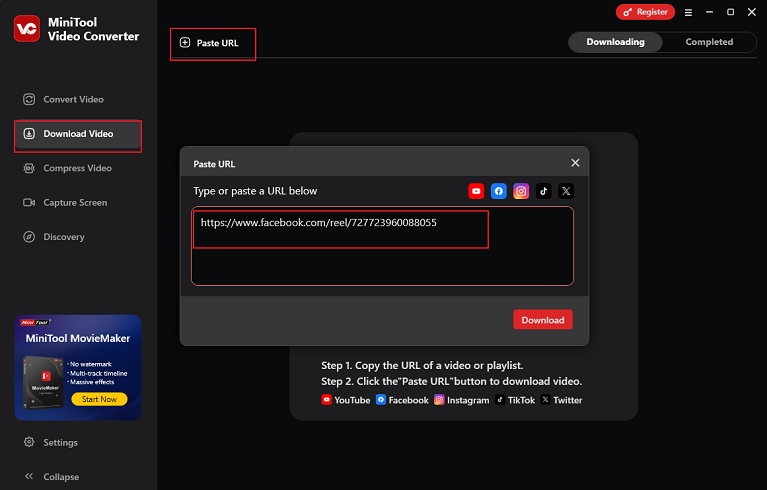The height and width of the screenshot is (490, 767).
Task: Open Settings in the sidebar
Action: [51, 442]
